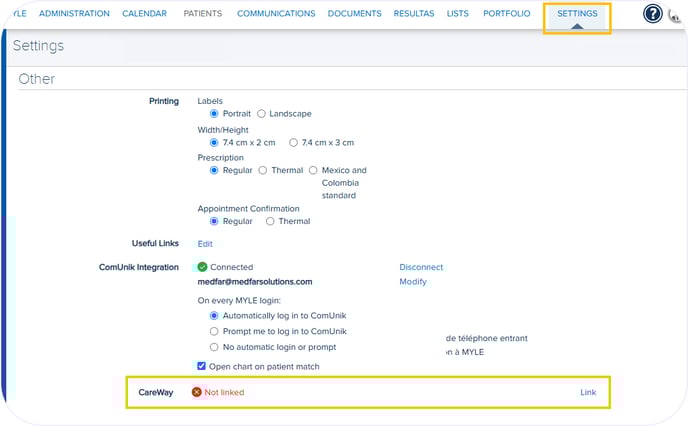Click Disconnect for ComUnik Integration

[421, 267]
